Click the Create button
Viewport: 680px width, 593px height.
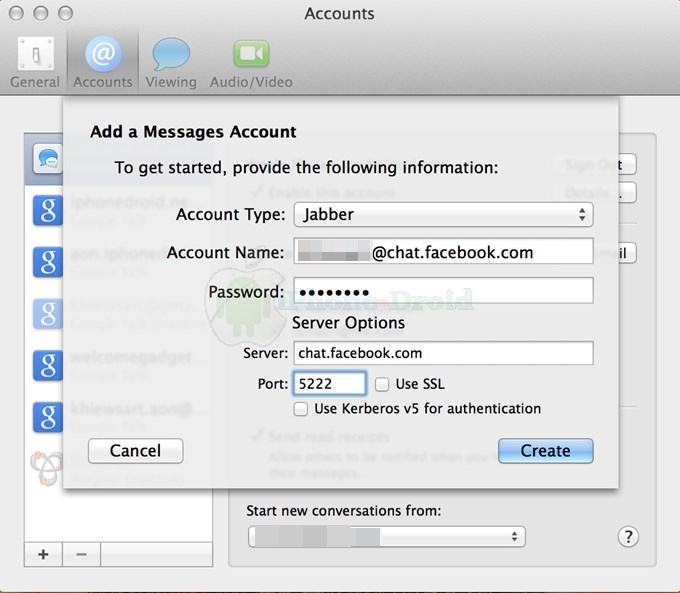tap(545, 451)
